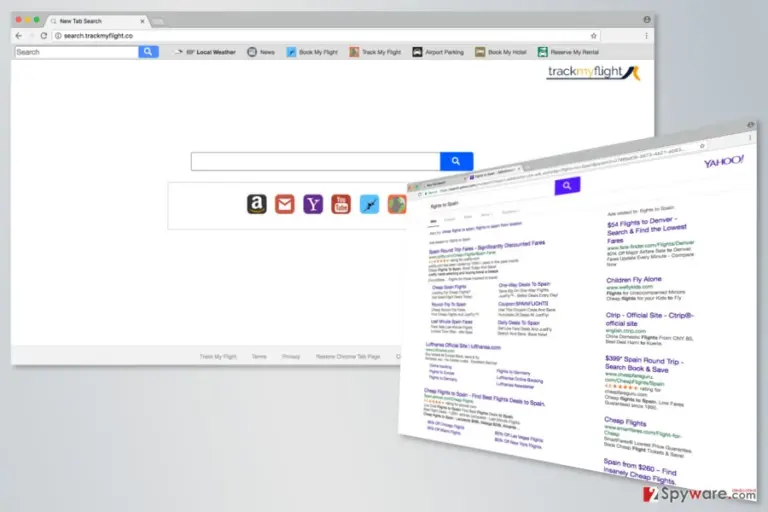Open Reserve My Rental toolbar link
The image size is (768, 512).
point(568,52)
